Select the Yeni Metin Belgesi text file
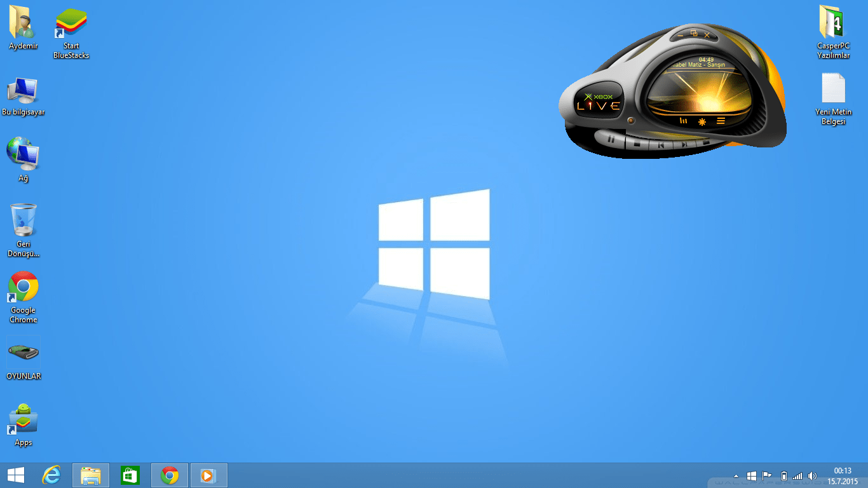 tap(833, 98)
